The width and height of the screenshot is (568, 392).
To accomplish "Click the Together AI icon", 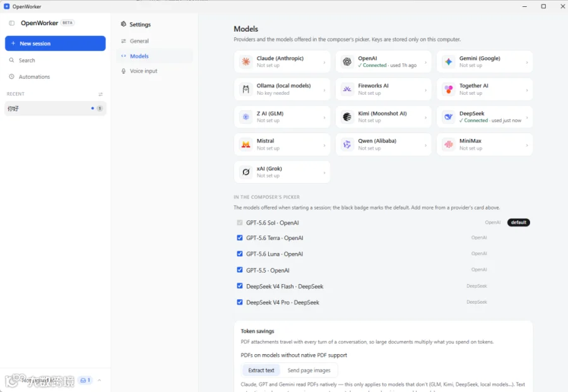I will point(449,89).
